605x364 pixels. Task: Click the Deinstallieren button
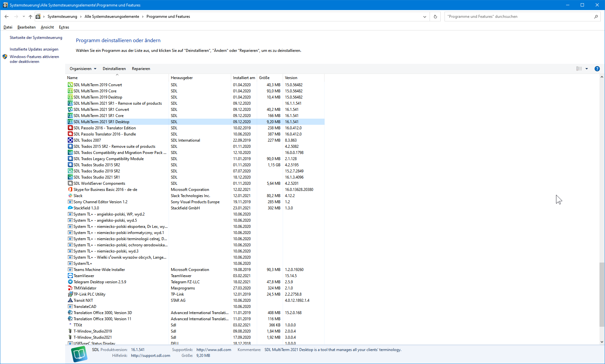point(114,69)
